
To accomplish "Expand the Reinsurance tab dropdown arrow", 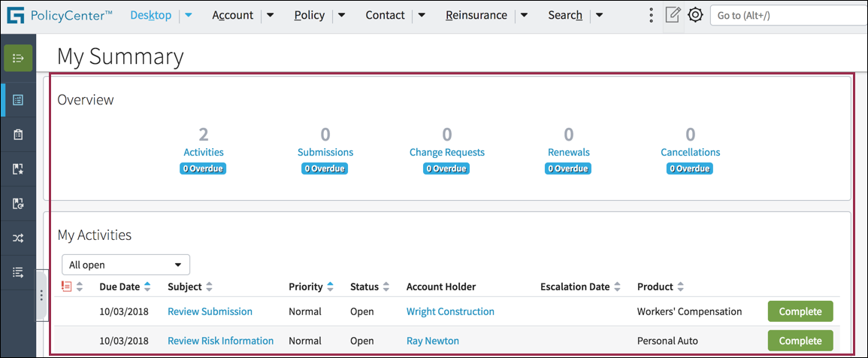I will 524,15.
